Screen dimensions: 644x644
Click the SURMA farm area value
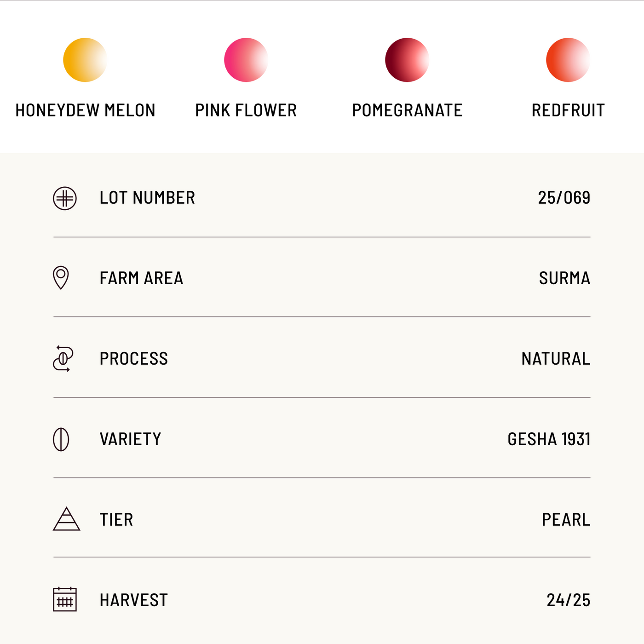564,278
